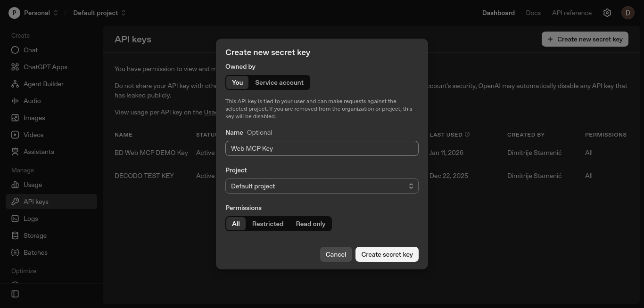Open the Project dropdown
The image size is (644, 308).
coord(322,186)
